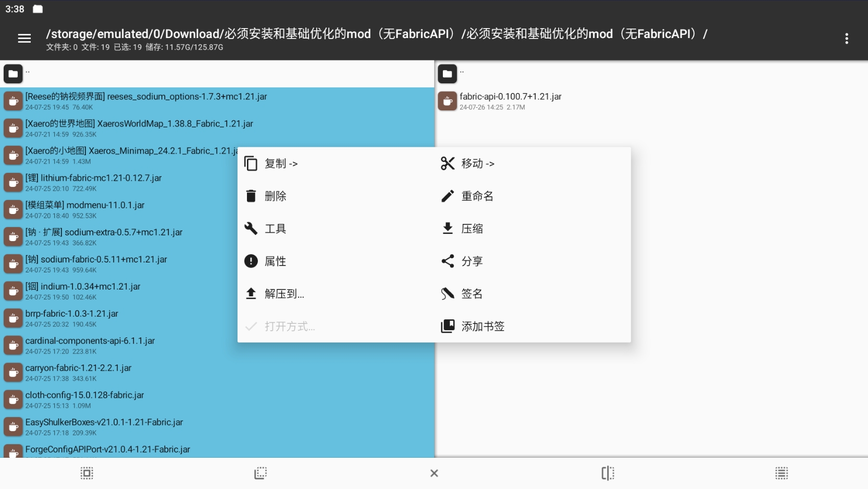Select cloth-config-15.0.128-fabric.jar file
The image size is (868, 489).
(217, 399)
